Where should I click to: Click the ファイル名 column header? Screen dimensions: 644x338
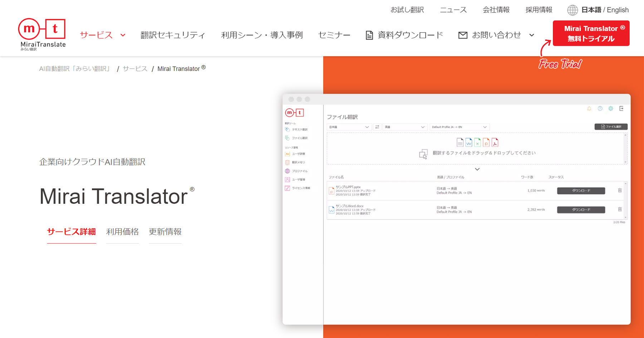(x=336, y=177)
